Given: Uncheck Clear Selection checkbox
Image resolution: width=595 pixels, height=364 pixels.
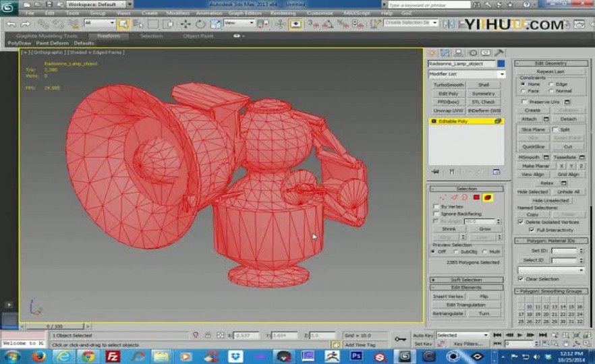Looking at the screenshot, I should 521,279.
